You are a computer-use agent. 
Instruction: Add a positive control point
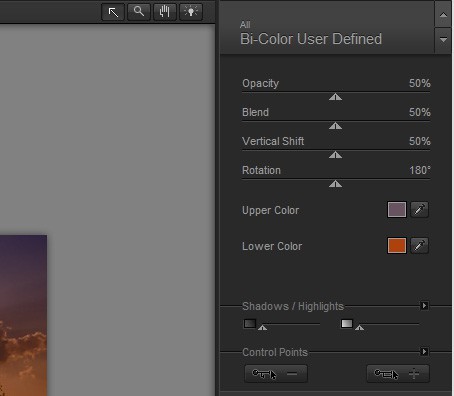point(398,374)
